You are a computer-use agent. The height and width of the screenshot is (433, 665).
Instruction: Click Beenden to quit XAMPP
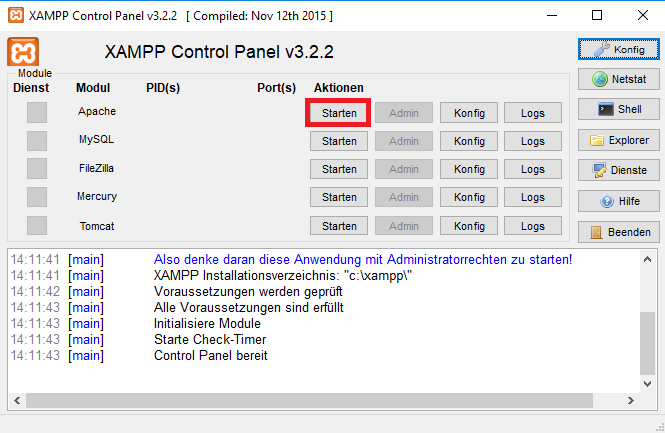click(x=619, y=232)
